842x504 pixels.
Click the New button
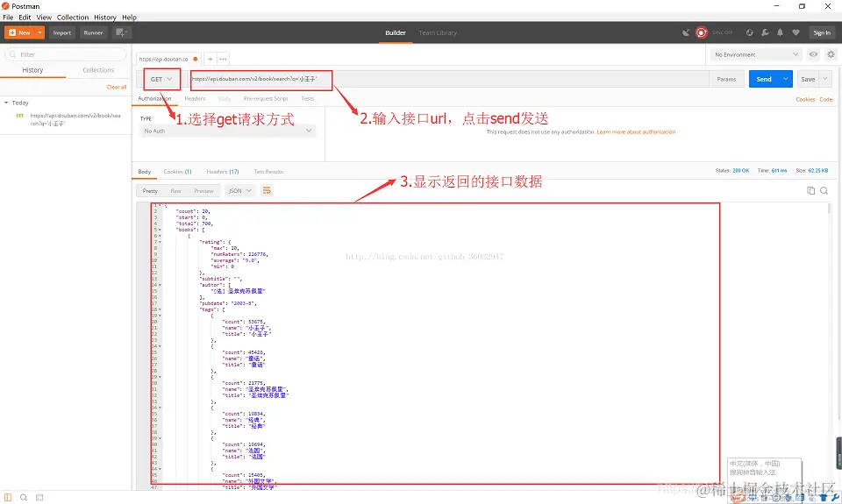click(20, 32)
